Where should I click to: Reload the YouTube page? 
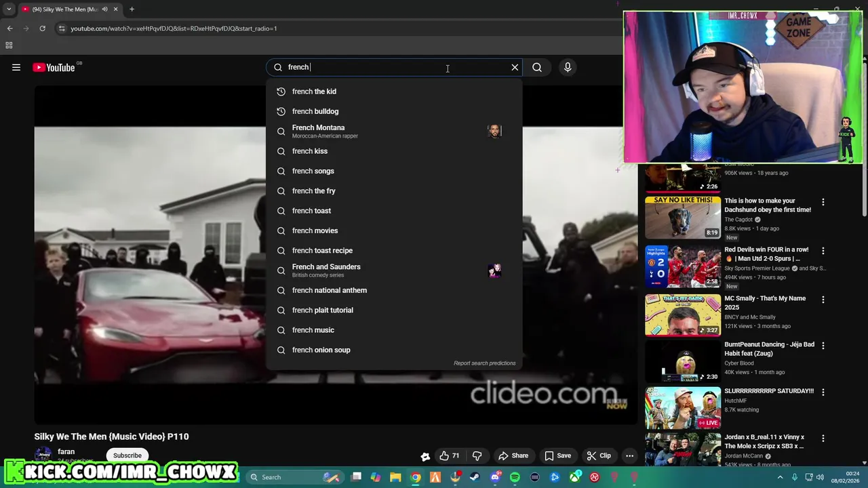coord(42,28)
